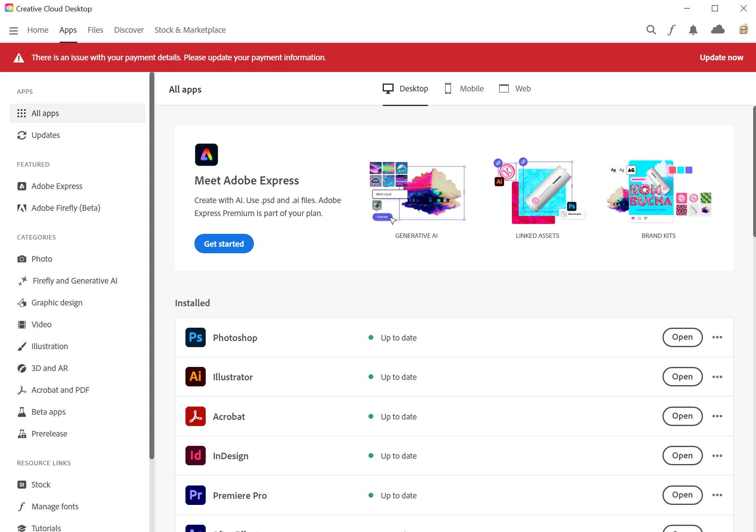Open the notifications bell icon

(x=693, y=30)
